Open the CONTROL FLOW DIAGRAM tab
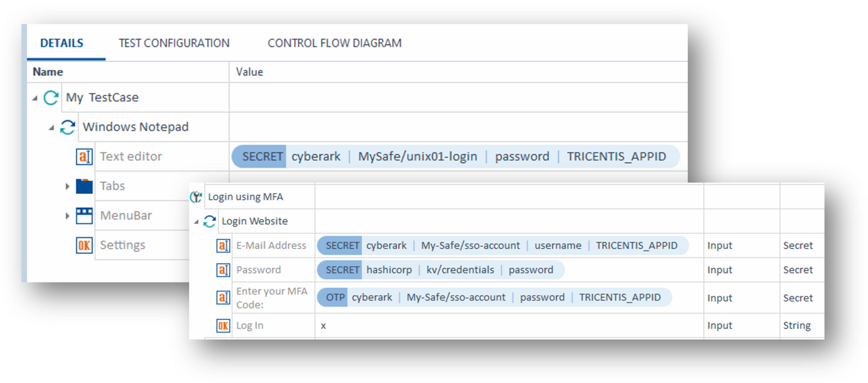Image resolution: width=868 pixels, height=383 pixels. 334,42
